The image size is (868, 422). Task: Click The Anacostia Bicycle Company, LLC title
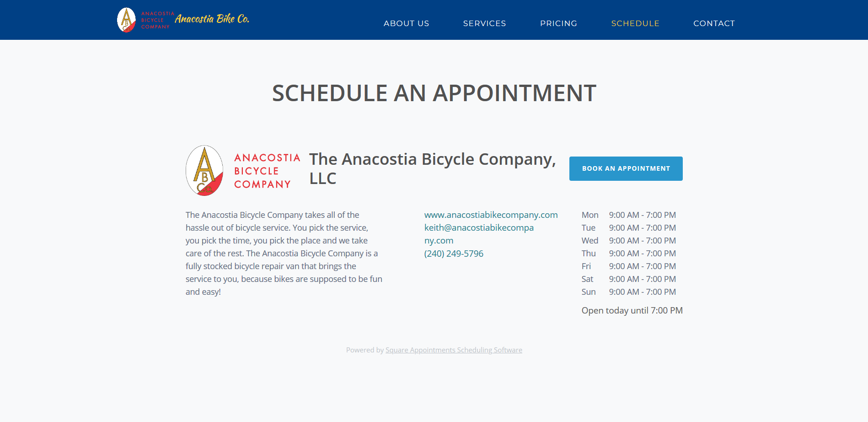coord(432,168)
